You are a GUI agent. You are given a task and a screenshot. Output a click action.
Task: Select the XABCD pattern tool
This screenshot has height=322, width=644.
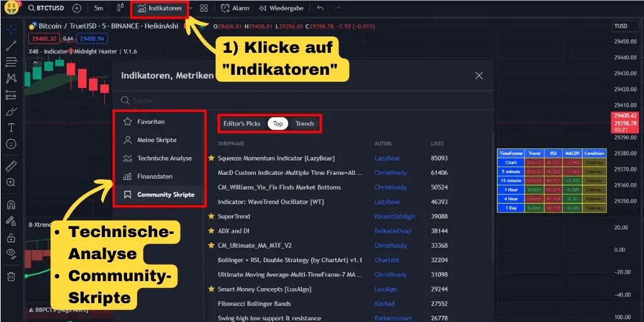pyautogui.click(x=11, y=79)
